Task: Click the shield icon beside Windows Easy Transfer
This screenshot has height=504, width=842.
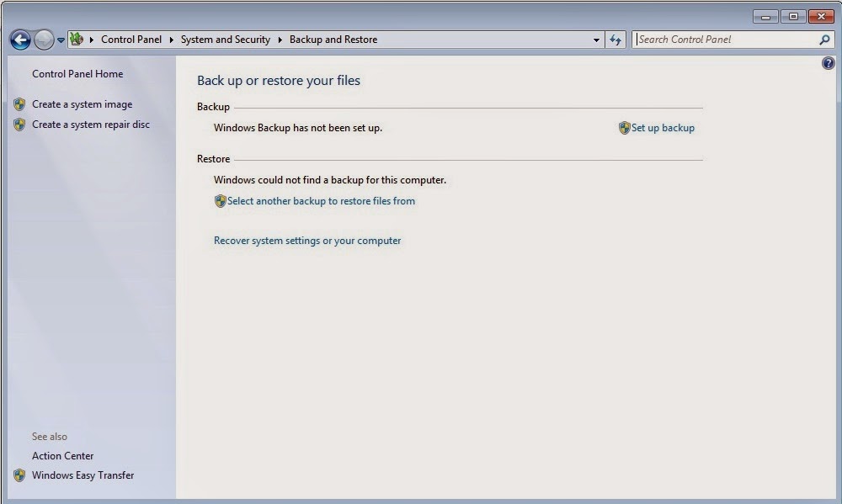Action: pyautogui.click(x=19, y=475)
